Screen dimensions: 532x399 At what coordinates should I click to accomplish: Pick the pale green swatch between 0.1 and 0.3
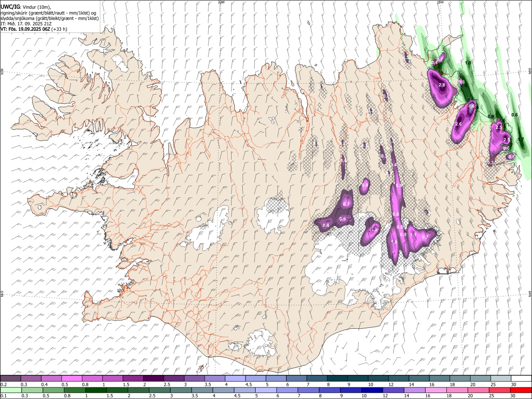(11, 390)
